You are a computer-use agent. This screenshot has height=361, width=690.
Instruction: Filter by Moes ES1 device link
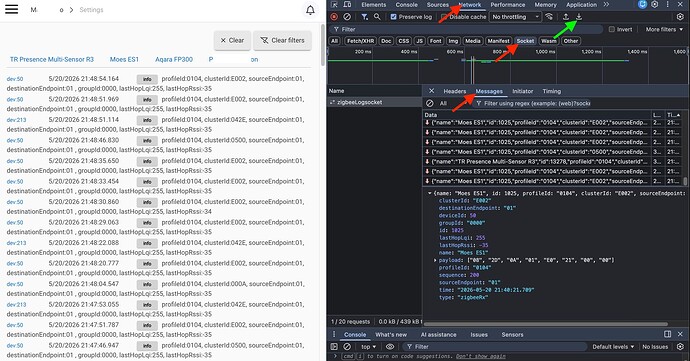124,59
